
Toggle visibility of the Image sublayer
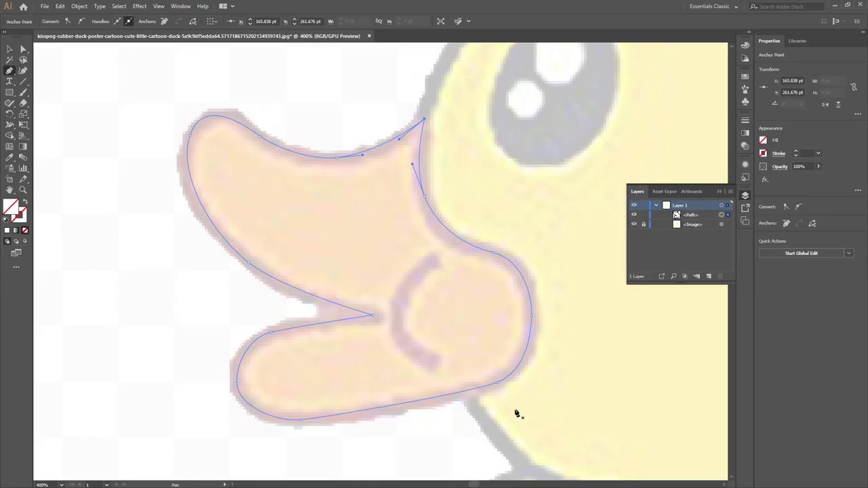634,224
